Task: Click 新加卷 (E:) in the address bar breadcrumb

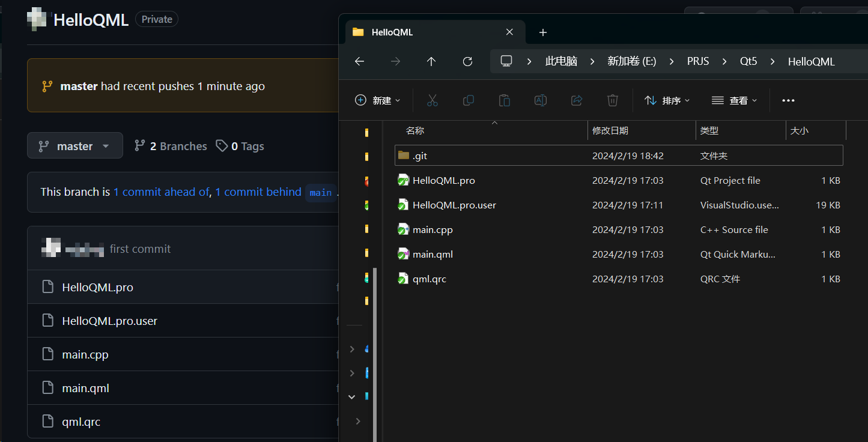Action: coord(632,61)
